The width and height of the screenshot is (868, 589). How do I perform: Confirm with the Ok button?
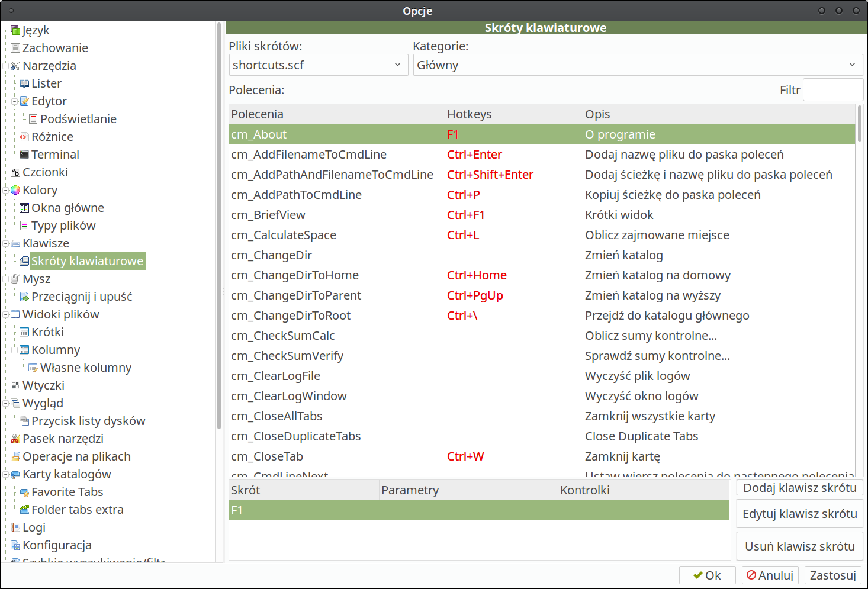tap(708, 575)
